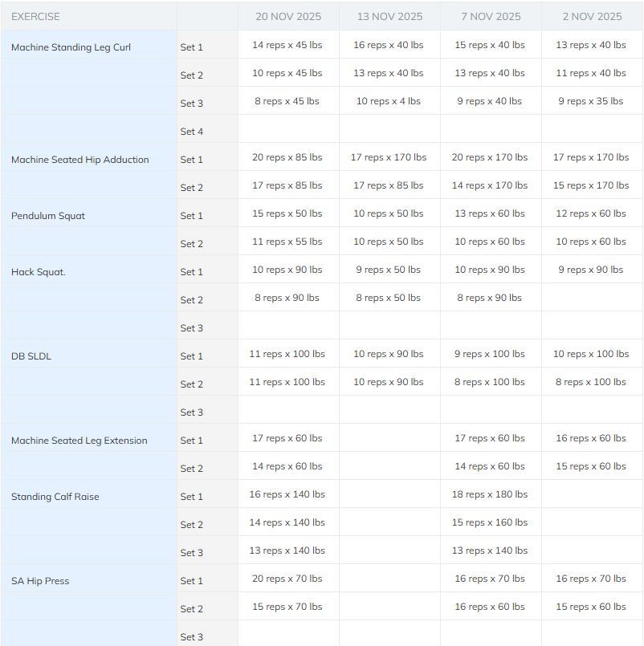Screen dimensions: 644x646
Task: Click the EXERCISE column header
Action: [x=35, y=17]
